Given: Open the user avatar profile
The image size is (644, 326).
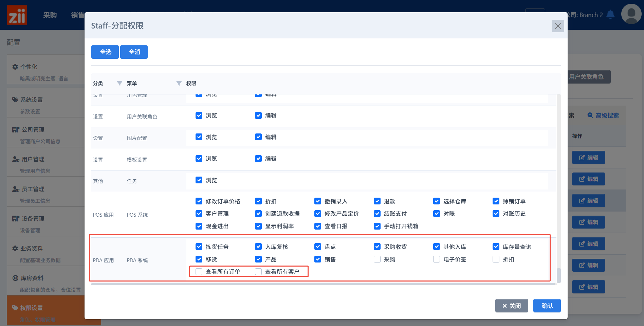Looking at the screenshot, I should 631,14.
